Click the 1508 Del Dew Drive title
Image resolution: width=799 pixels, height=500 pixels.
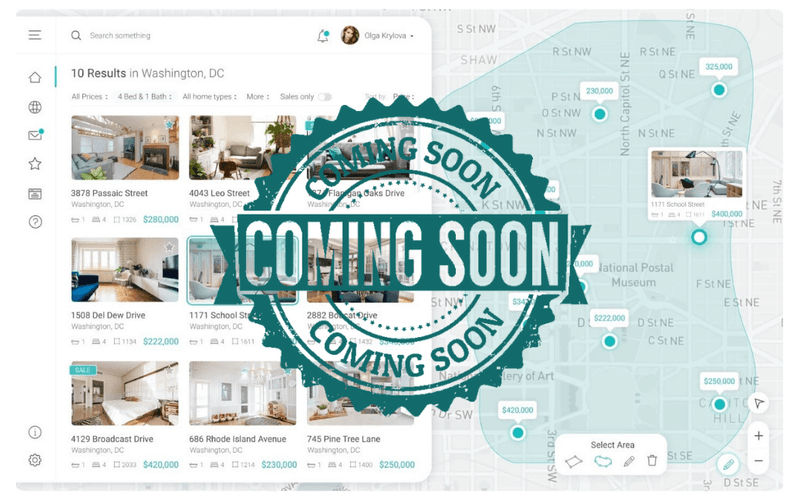(x=108, y=315)
